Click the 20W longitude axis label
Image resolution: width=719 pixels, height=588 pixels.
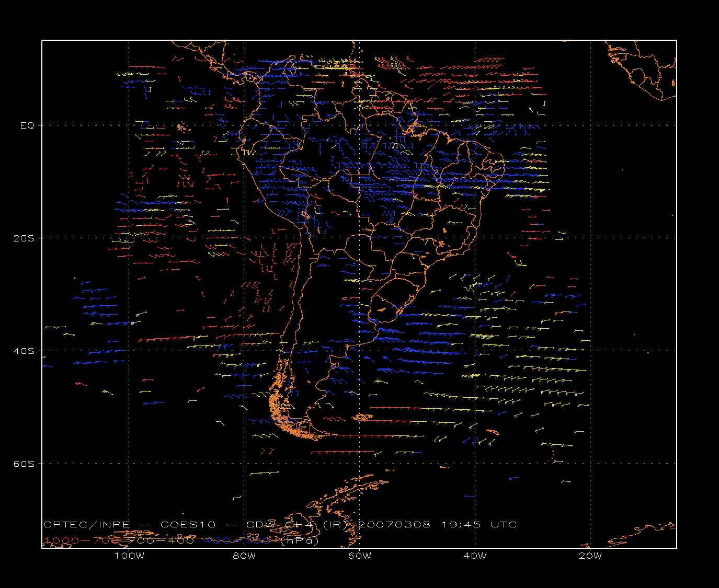[590, 556]
